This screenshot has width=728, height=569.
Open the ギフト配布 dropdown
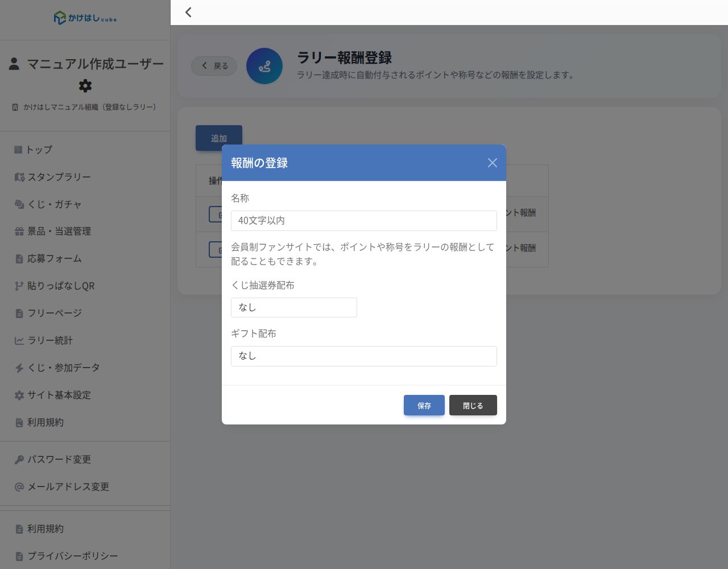(x=364, y=356)
